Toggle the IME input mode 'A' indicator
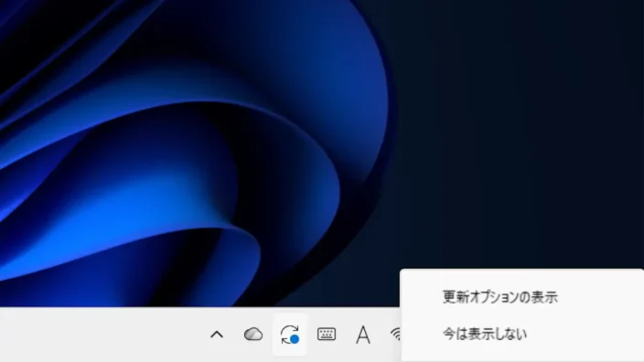The height and width of the screenshot is (362, 644). click(x=362, y=335)
